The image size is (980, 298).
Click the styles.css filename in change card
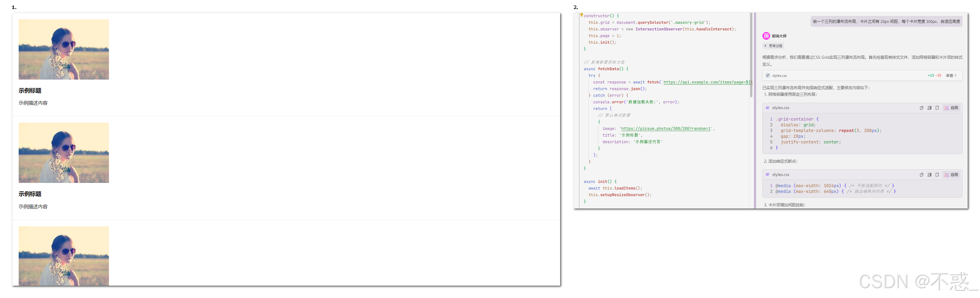(x=780, y=75)
